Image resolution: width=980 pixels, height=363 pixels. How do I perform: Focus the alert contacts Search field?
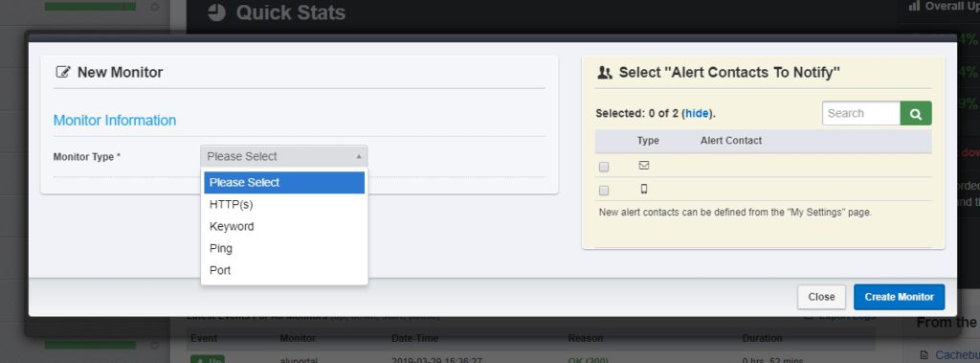861,113
